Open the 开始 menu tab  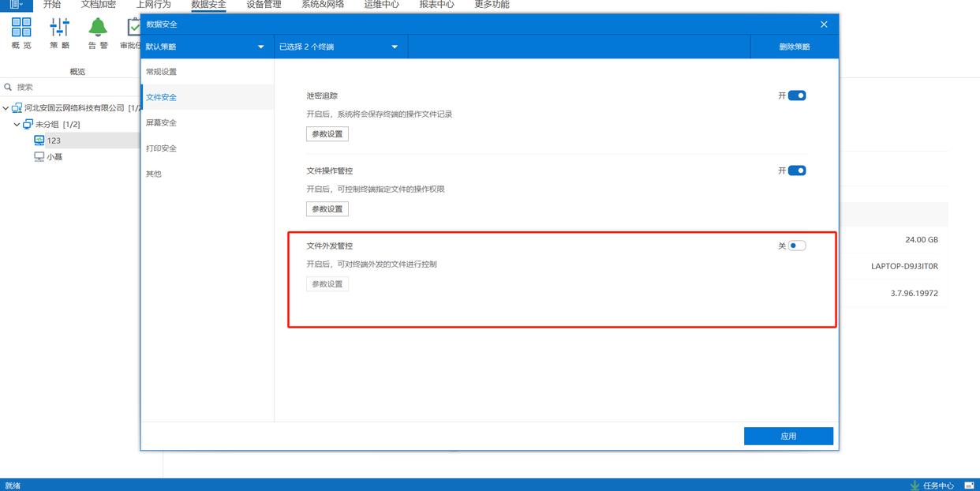[x=52, y=5]
